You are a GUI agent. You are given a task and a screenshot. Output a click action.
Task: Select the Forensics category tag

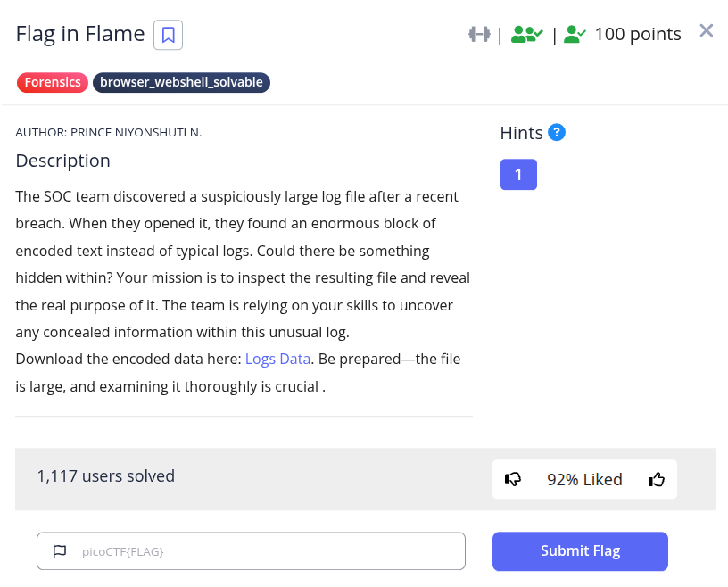tap(53, 83)
